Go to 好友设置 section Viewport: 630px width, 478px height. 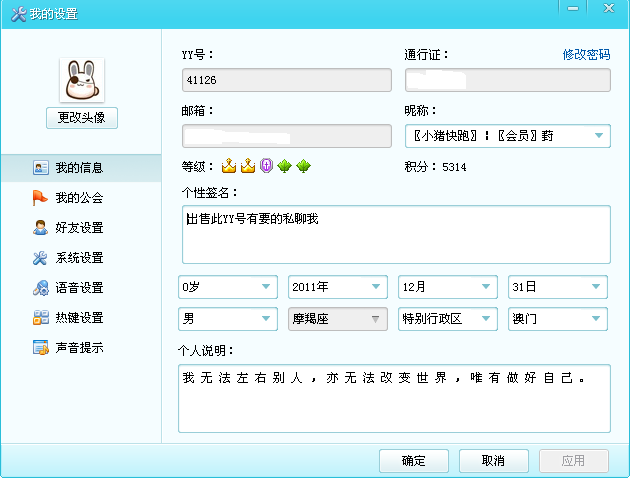tap(81, 228)
